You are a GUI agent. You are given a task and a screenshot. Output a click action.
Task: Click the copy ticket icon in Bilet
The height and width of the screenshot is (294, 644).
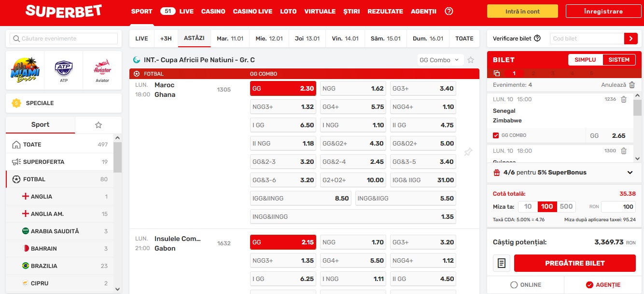pos(497,74)
